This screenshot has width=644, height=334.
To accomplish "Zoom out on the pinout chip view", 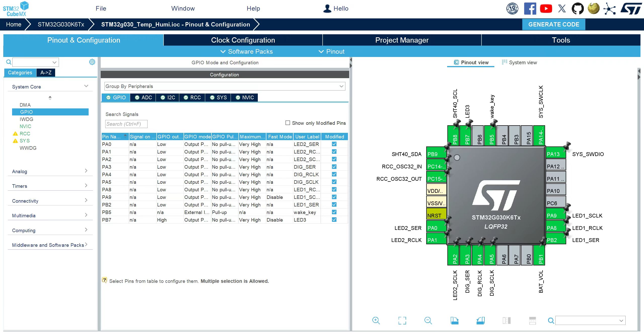I will pyautogui.click(x=428, y=320).
